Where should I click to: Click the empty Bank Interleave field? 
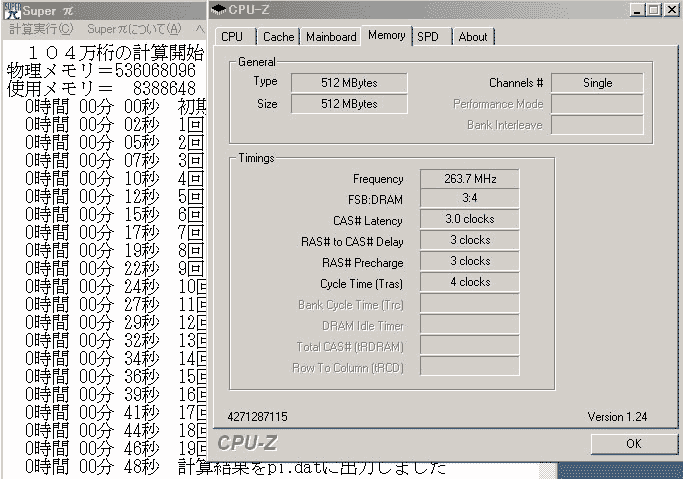[x=597, y=125]
